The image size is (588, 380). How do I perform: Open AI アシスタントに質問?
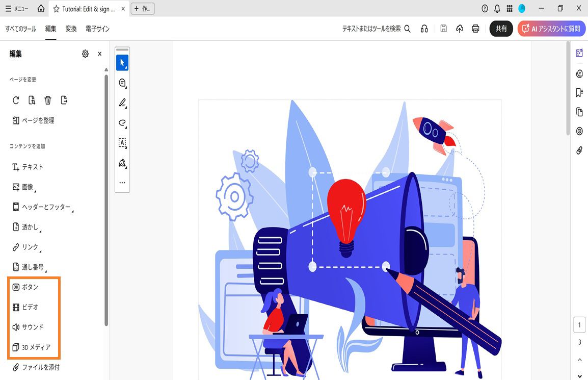click(551, 29)
